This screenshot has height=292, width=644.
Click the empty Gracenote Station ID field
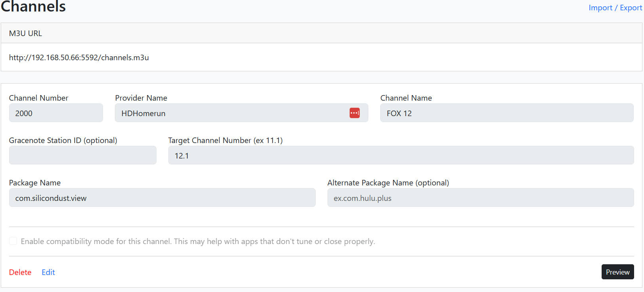tap(82, 155)
